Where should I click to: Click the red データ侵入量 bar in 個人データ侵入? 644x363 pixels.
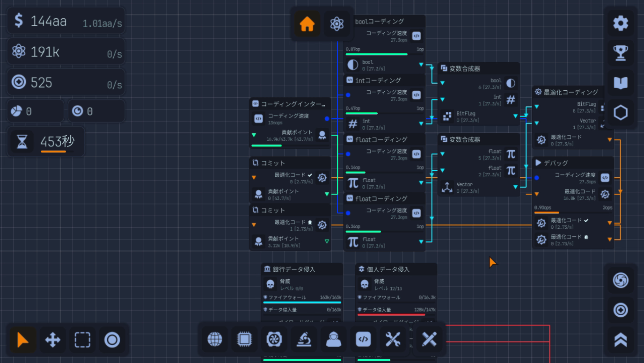click(396, 315)
